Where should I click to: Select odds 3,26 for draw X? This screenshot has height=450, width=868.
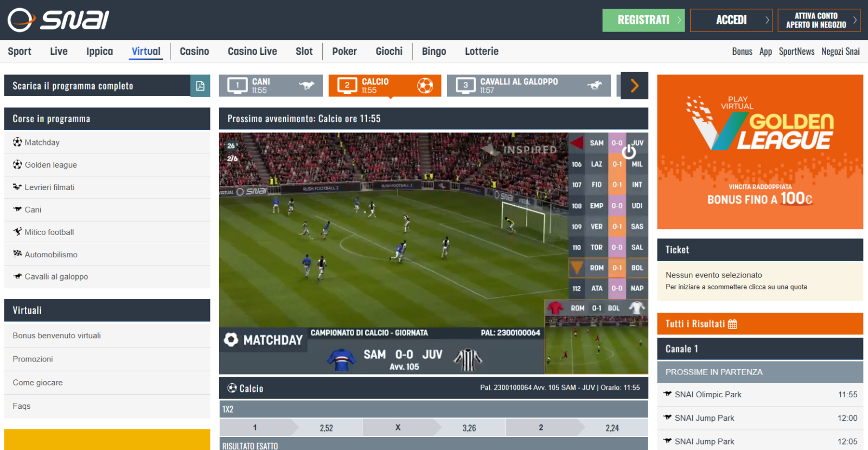469,428
